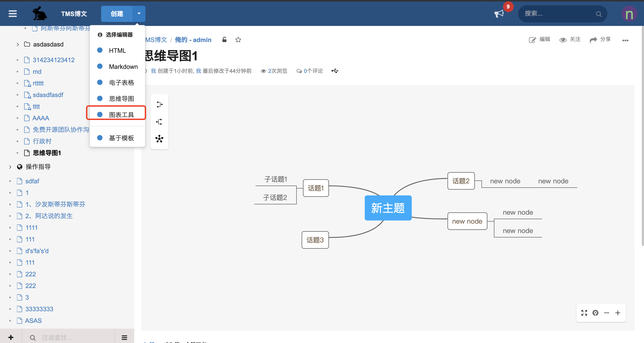The width and height of the screenshot is (644, 343).
Task: Star this post as favorite
Action: (238, 40)
